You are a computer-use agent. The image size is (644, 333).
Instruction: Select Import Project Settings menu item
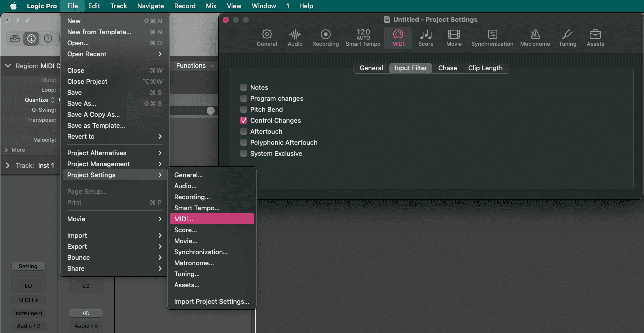212,301
